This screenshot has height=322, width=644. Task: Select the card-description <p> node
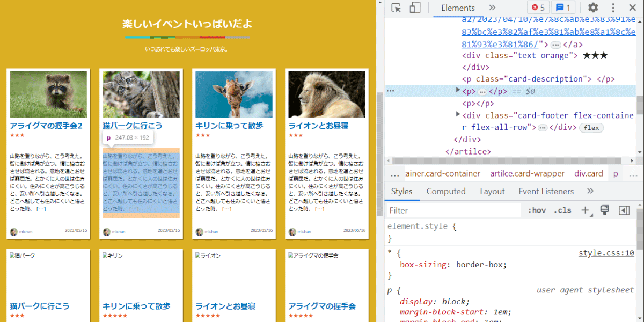pyautogui.click(x=538, y=79)
